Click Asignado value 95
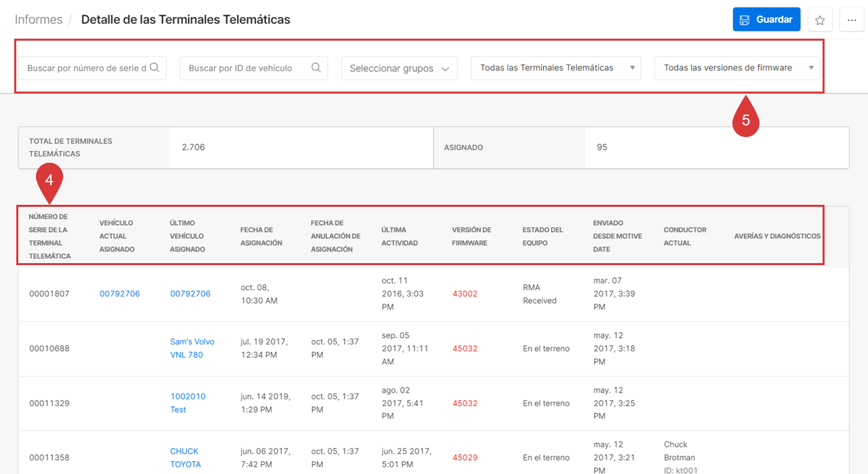 [602, 147]
